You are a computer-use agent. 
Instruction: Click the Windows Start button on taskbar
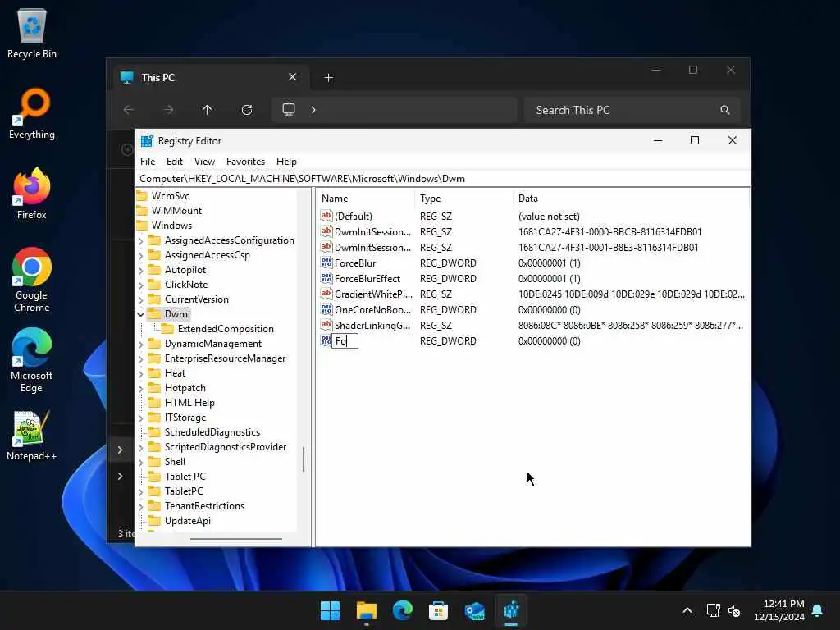[330, 610]
